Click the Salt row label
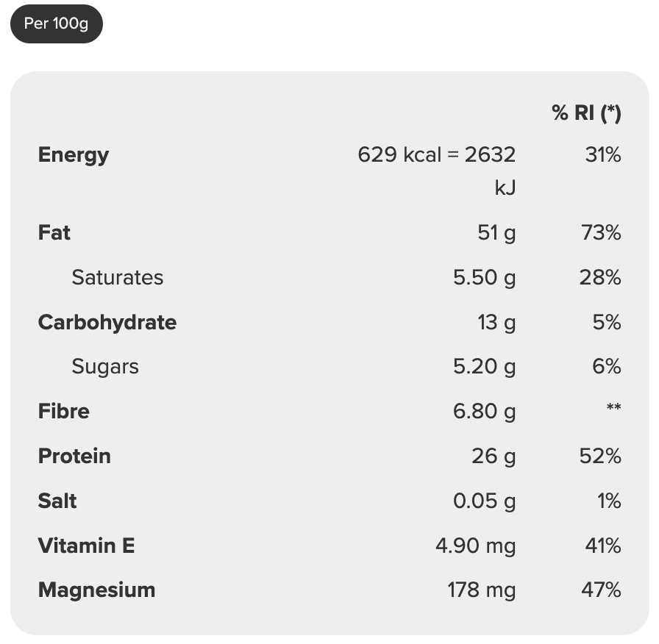 57,501
